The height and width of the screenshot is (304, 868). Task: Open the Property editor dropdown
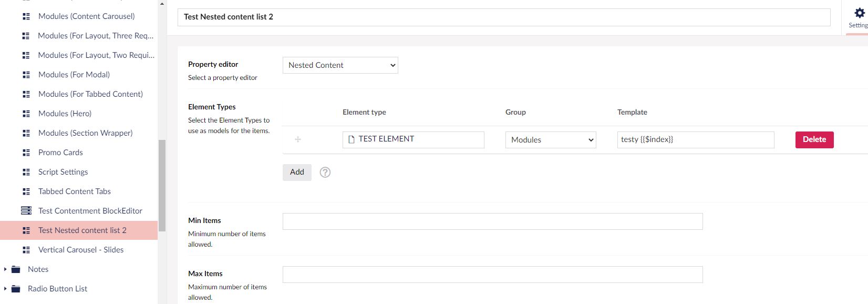pyautogui.click(x=340, y=65)
